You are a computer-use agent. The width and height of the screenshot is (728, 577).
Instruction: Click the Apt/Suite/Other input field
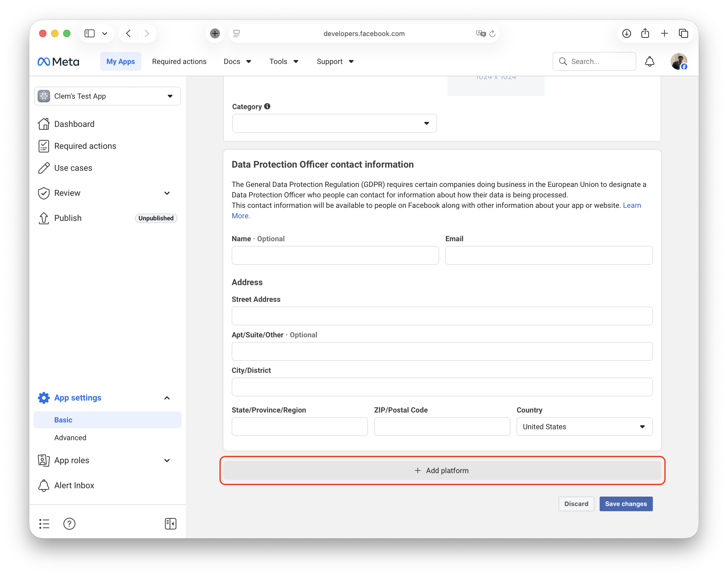click(442, 351)
